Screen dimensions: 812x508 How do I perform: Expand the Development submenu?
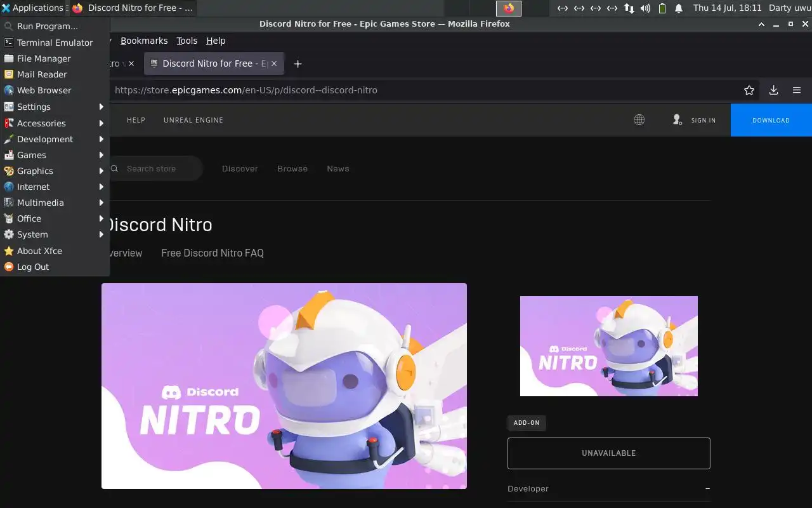(x=55, y=139)
